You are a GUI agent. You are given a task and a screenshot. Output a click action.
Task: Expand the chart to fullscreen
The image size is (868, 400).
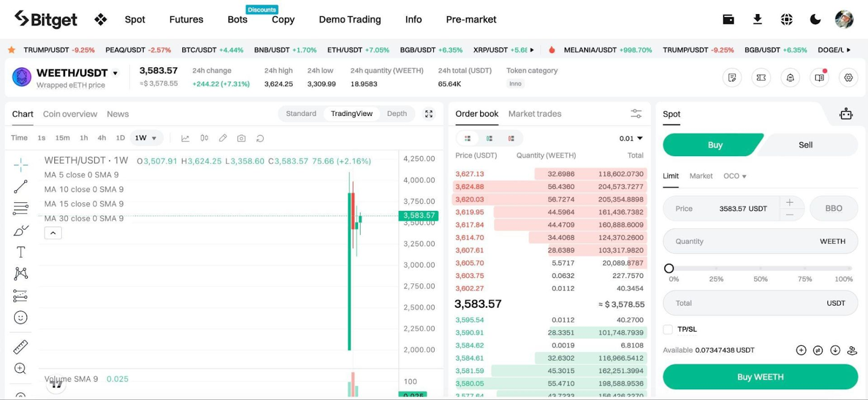click(x=429, y=114)
